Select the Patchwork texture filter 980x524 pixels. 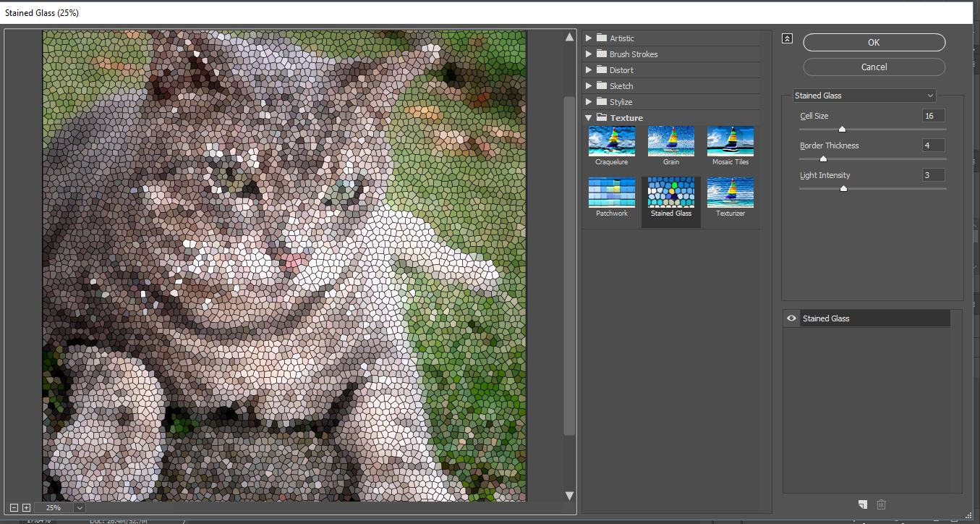611,193
